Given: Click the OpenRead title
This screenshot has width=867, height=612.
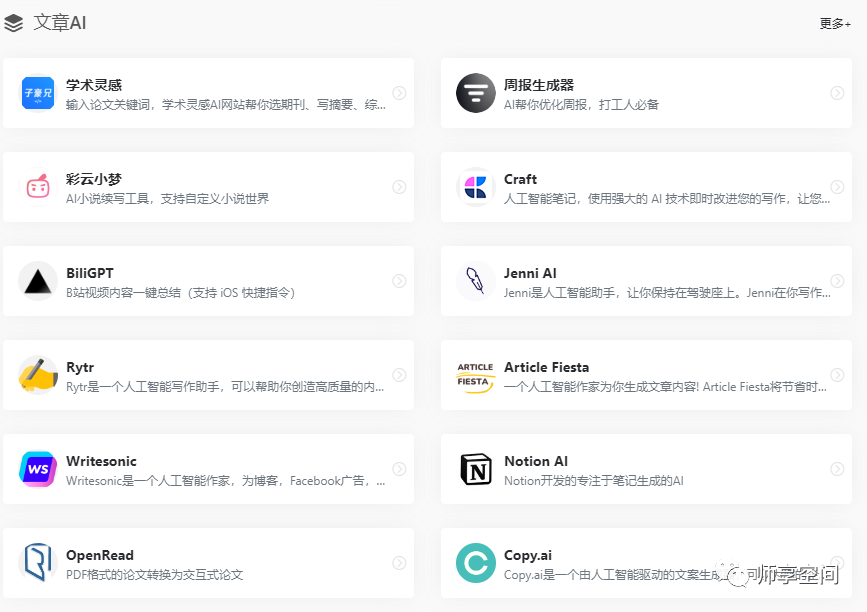Looking at the screenshot, I should [x=100, y=555].
